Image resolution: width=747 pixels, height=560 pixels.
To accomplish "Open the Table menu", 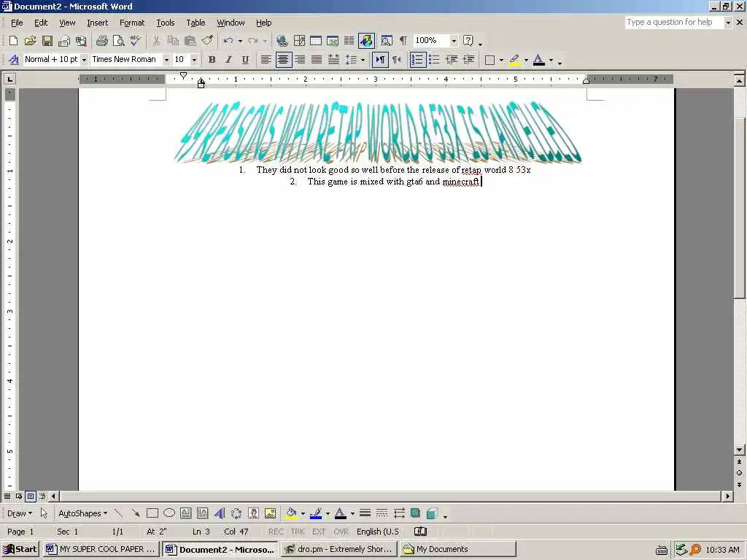I will coord(196,23).
